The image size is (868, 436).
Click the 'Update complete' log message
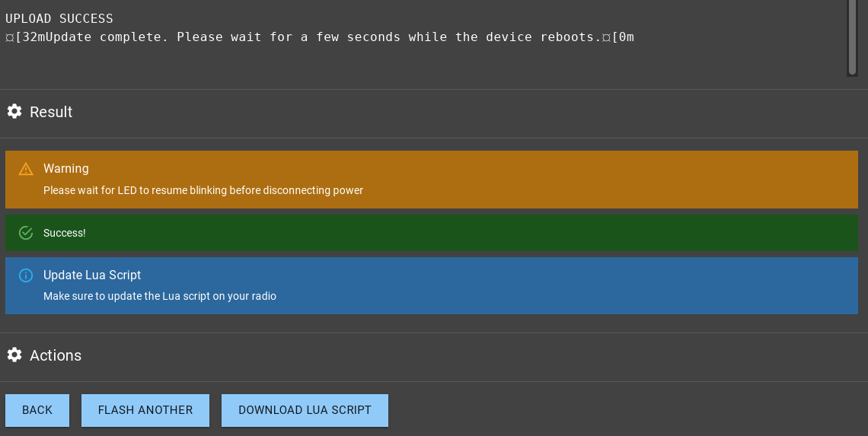tap(320, 37)
